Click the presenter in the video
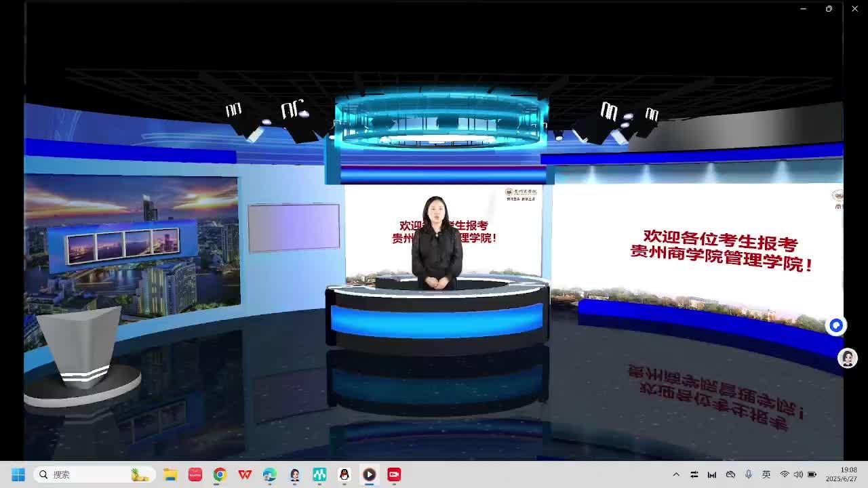Viewport: 868px width, 488px height. click(437, 244)
